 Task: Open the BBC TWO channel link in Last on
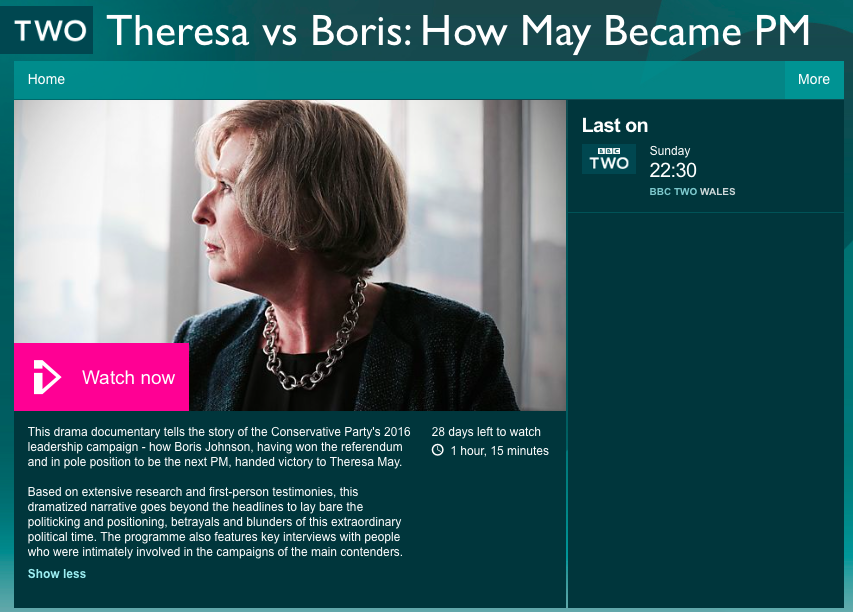click(x=673, y=191)
